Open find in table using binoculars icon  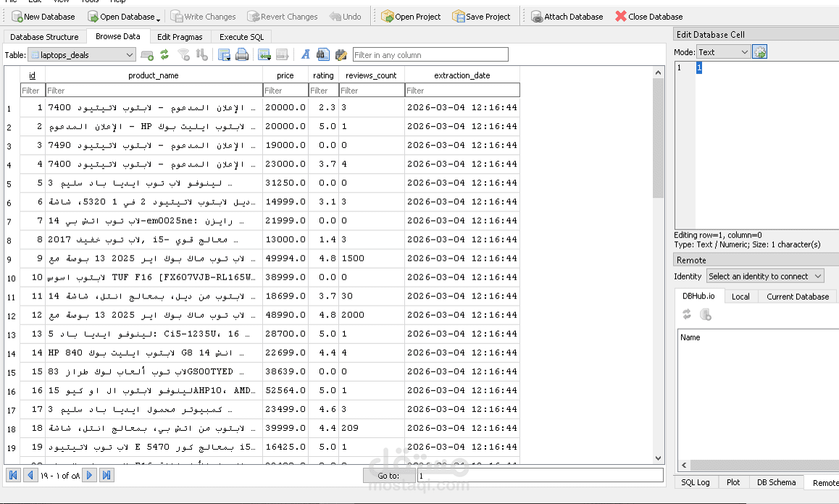point(322,54)
